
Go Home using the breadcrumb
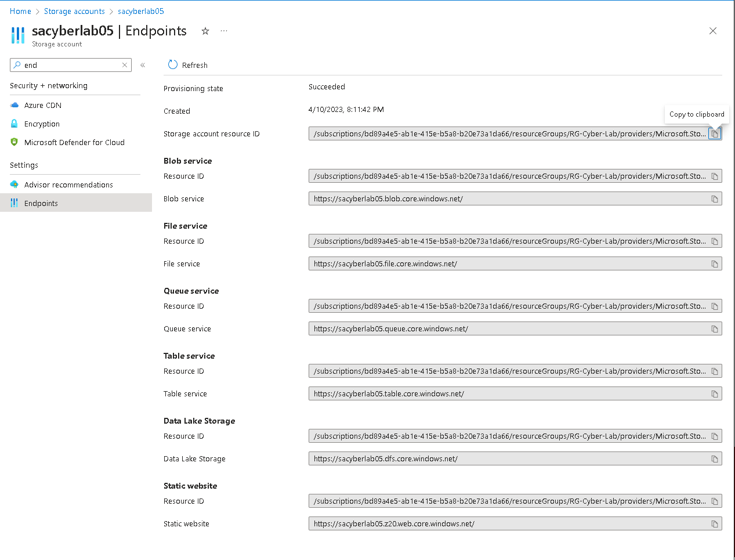pos(20,11)
